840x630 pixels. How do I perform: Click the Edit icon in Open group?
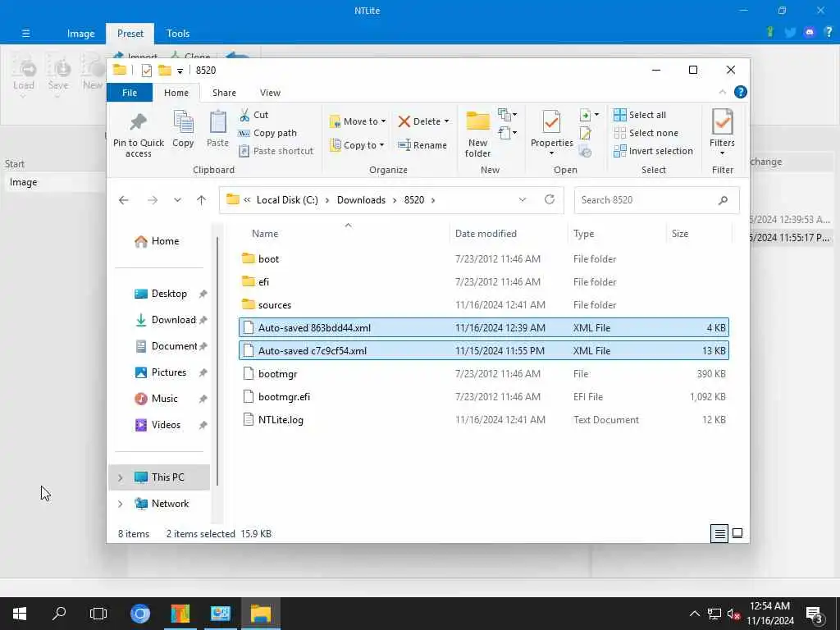tap(585, 133)
